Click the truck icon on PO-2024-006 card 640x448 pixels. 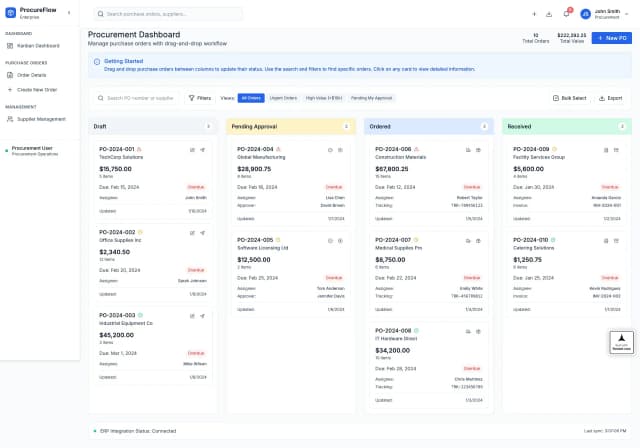point(468,149)
